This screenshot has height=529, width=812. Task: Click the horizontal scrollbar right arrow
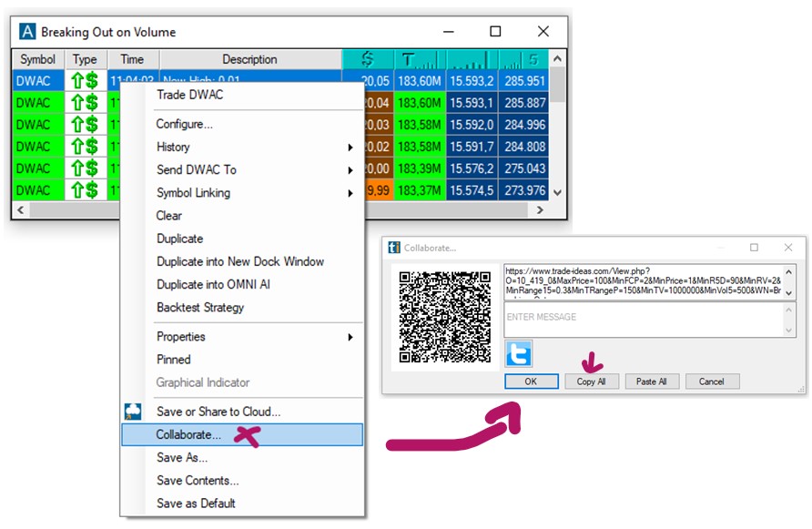click(x=540, y=210)
